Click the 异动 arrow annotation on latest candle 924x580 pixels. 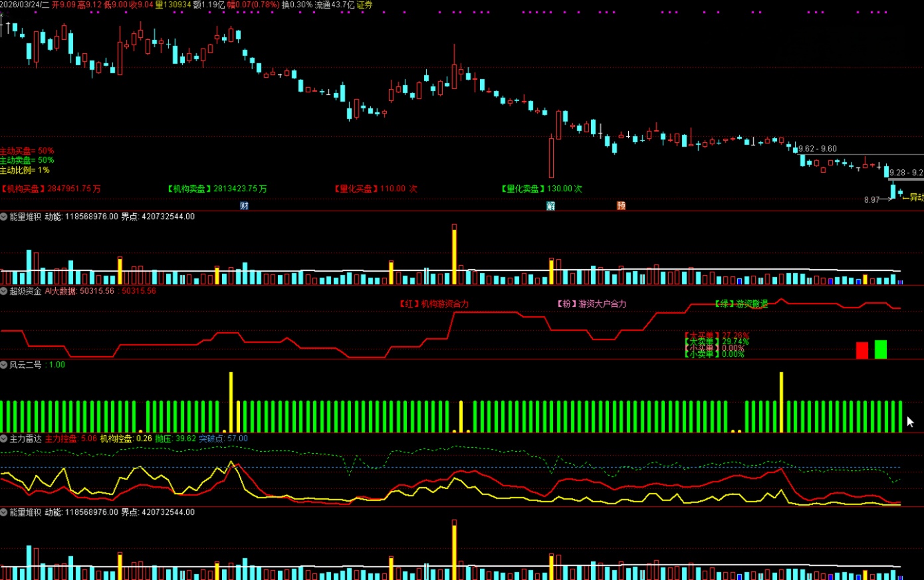(913, 197)
